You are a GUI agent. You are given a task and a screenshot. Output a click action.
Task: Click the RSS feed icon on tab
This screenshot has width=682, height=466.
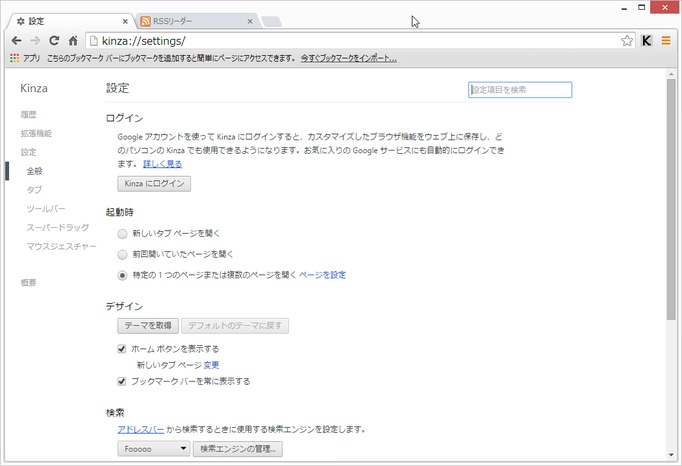point(146,21)
